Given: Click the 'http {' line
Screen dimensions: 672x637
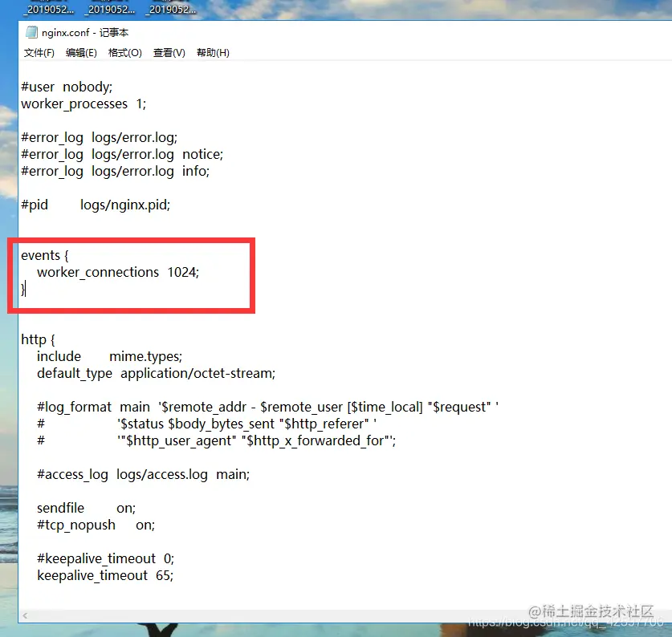Looking at the screenshot, I should pos(39,339).
